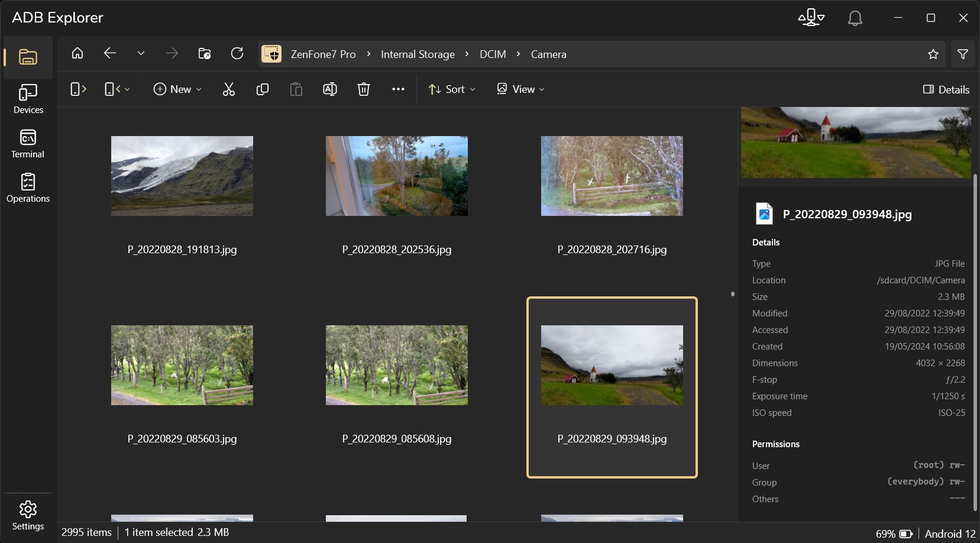Navigate back to previous folder
Image resolution: width=980 pixels, height=543 pixels.
click(x=109, y=54)
